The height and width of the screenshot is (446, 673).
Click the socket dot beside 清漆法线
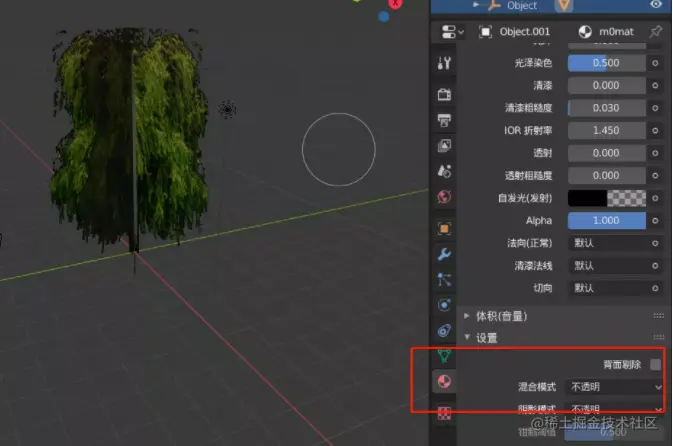[x=655, y=266]
